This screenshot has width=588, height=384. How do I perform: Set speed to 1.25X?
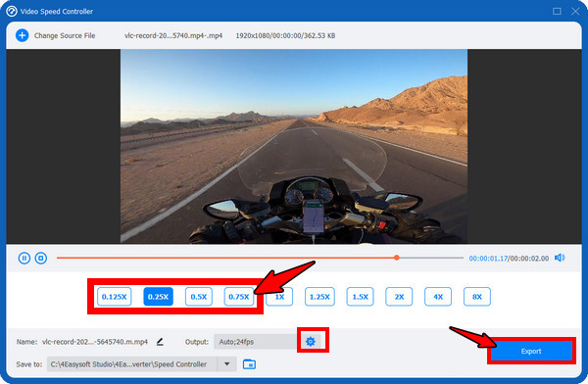tap(319, 297)
